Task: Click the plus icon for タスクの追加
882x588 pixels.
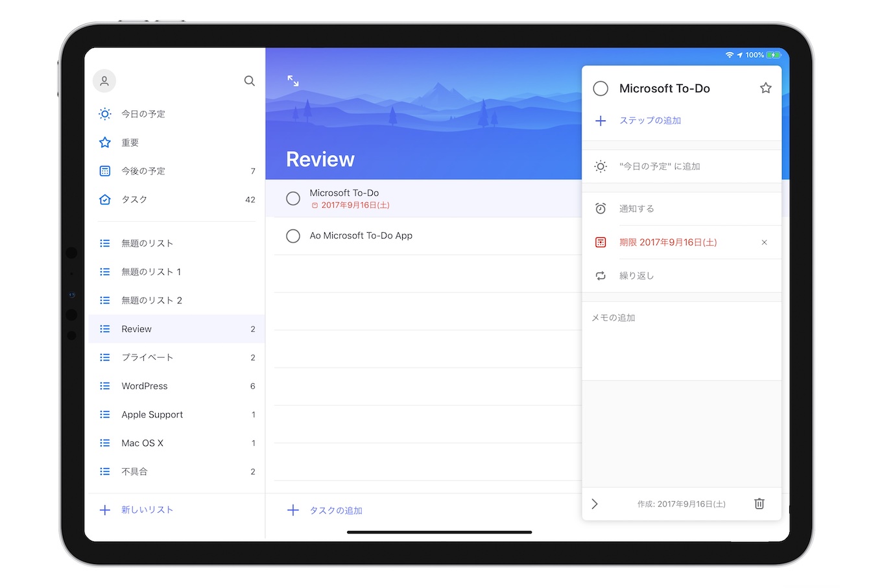Action: [293, 511]
